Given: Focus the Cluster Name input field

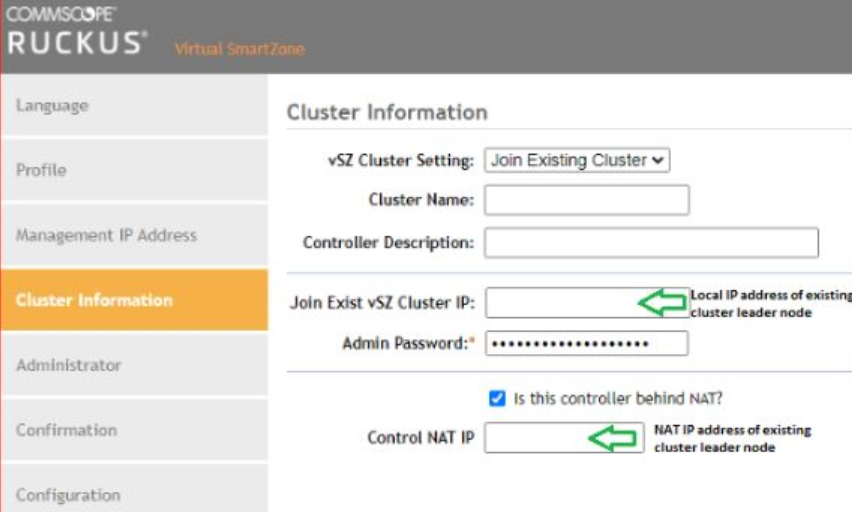Looking at the screenshot, I should (x=587, y=200).
